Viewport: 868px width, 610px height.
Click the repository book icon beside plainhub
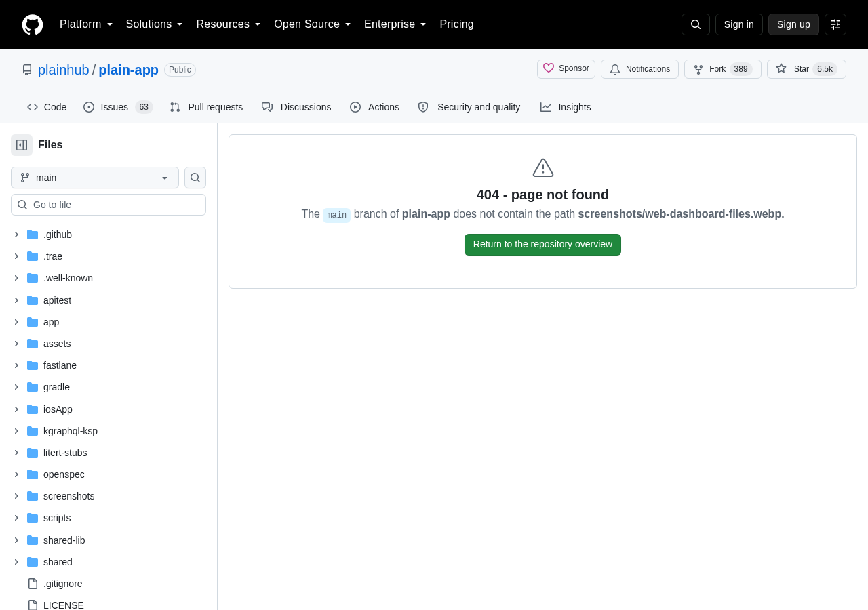27,70
